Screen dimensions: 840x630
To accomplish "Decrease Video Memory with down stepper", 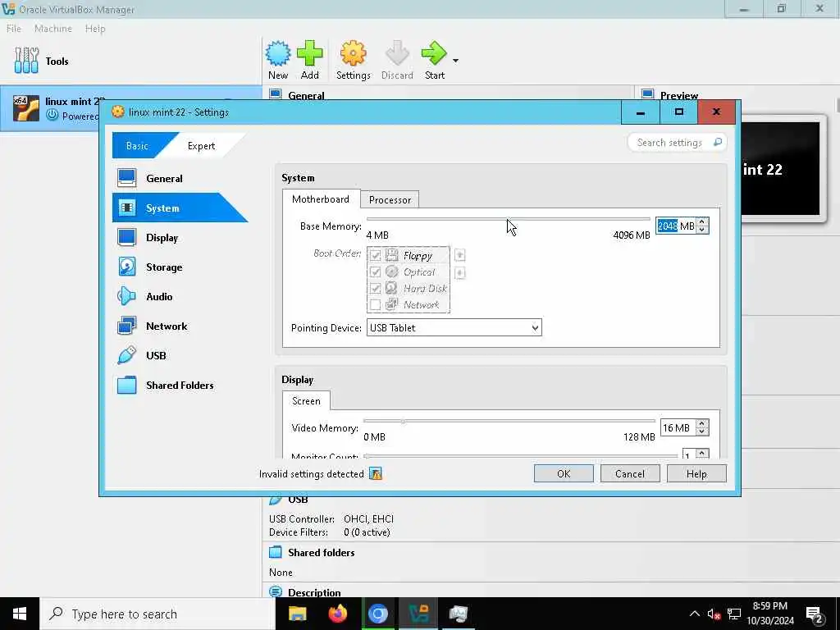I will (x=702, y=431).
